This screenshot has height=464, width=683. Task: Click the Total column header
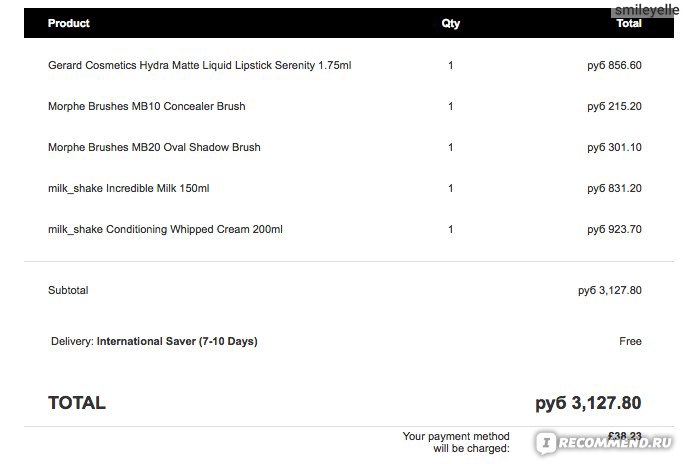click(x=629, y=23)
